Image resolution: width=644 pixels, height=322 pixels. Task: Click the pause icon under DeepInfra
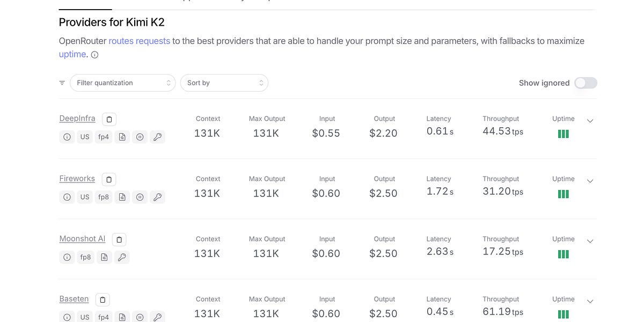tap(140, 137)
